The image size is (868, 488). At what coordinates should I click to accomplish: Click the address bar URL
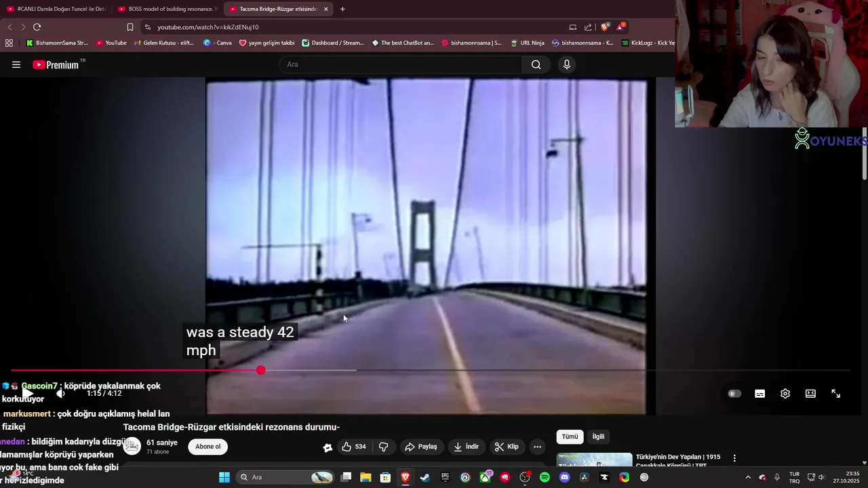click(x=208, y=27)
